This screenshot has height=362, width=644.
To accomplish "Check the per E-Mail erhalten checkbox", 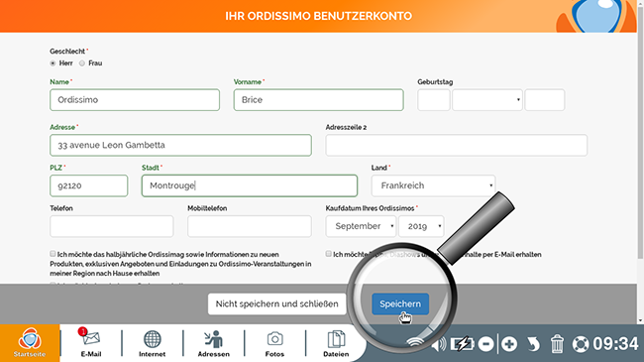I will [x=329, y=254].
